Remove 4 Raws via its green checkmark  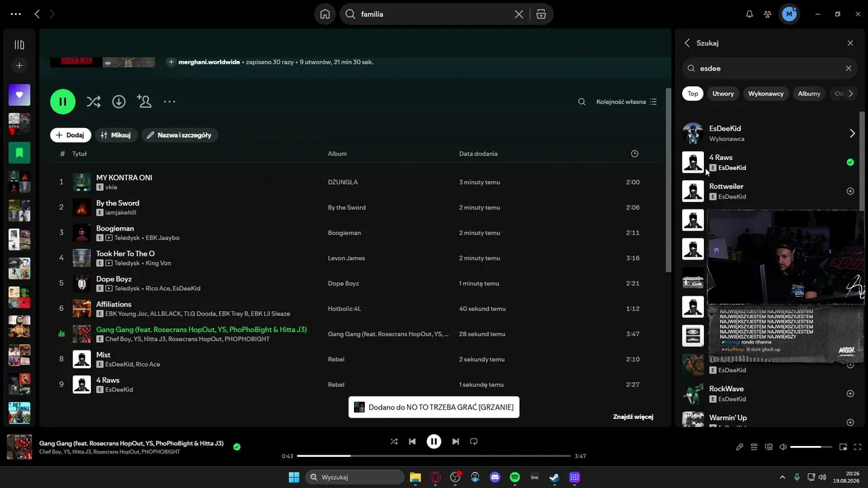[x=850, y=163]
